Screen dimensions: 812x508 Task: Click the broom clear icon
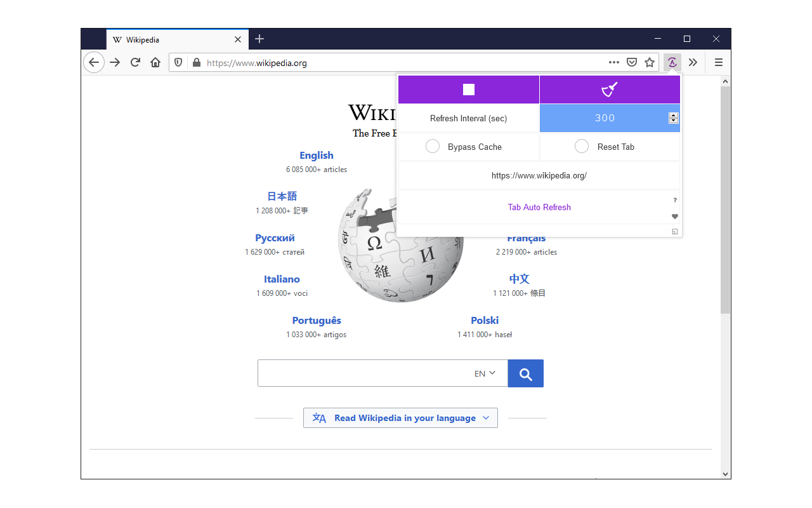pos(609,90)
